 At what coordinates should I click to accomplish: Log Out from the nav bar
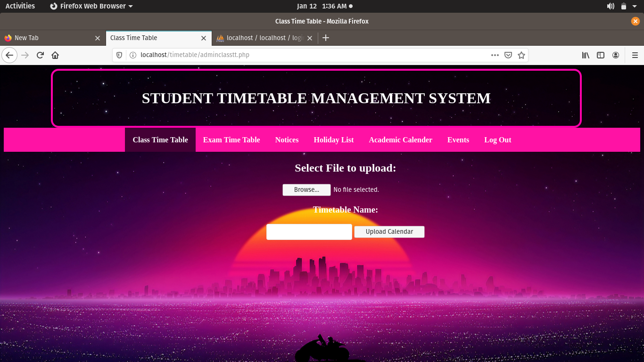pyautogui.click(x=498, y=140)
